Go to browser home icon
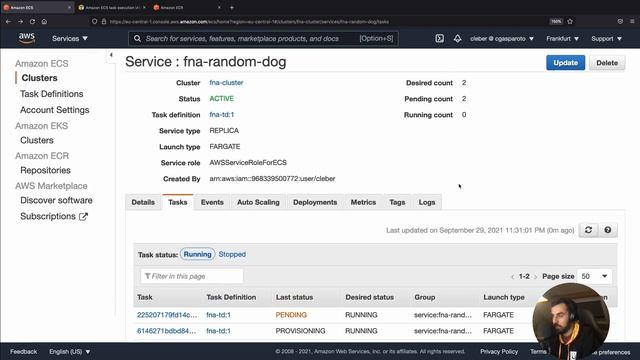Screen dimensions: 640x360 [x=44, y=21]
